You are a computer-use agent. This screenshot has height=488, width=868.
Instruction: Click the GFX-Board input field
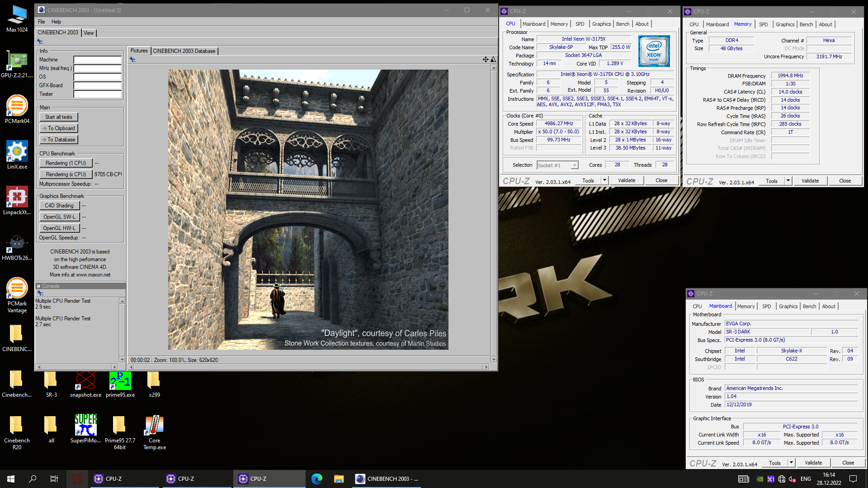point(98,85)
